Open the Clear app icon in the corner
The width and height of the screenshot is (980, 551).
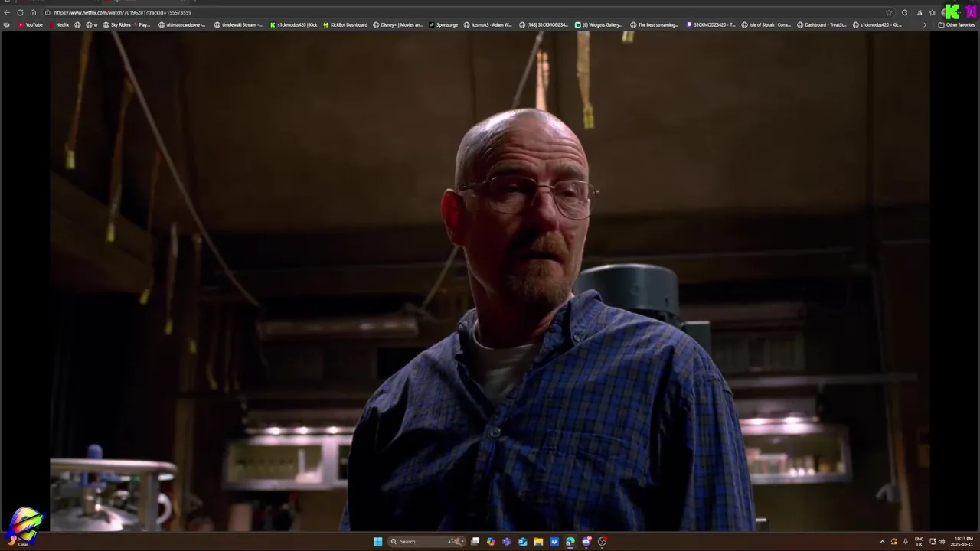coord(23,527)
